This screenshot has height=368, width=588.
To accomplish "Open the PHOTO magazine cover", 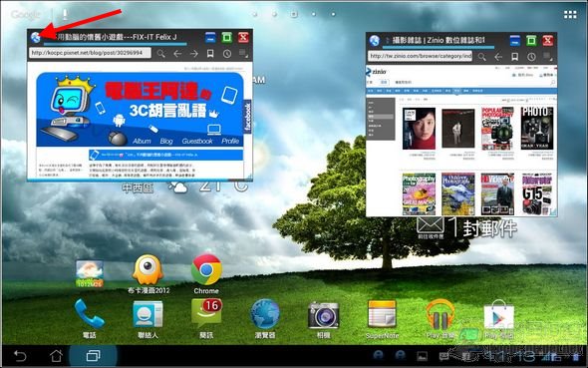I will 537,129.
